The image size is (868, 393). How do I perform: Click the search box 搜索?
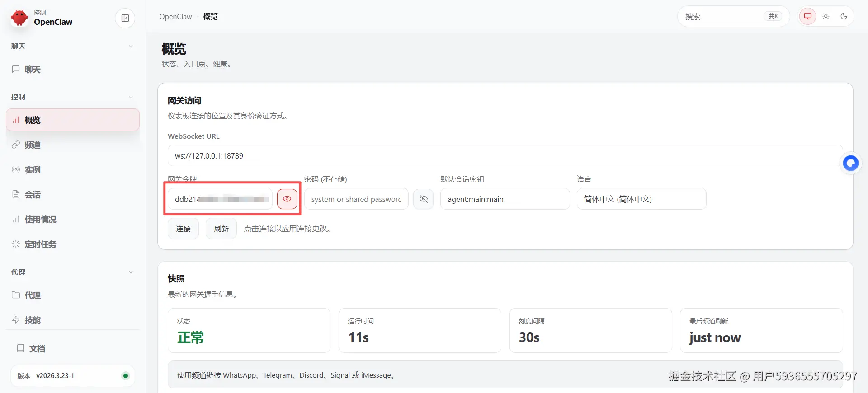(733, 16)
